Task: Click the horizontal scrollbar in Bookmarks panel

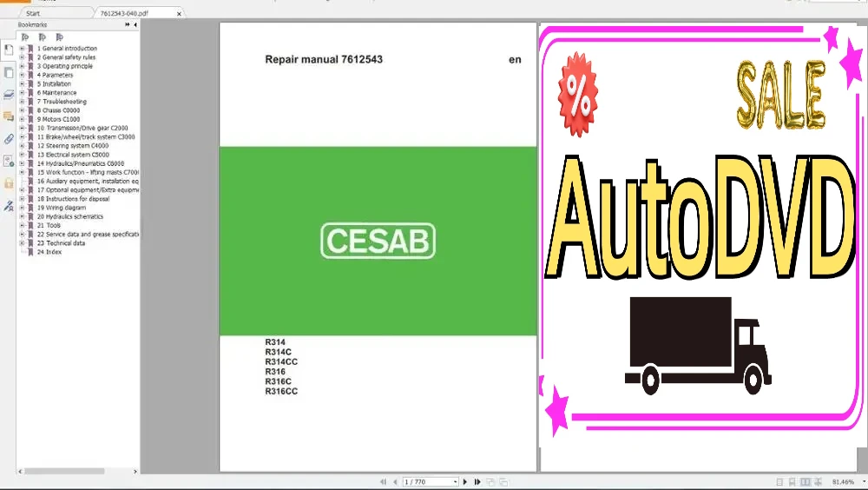Action: (x=64, y=471)
